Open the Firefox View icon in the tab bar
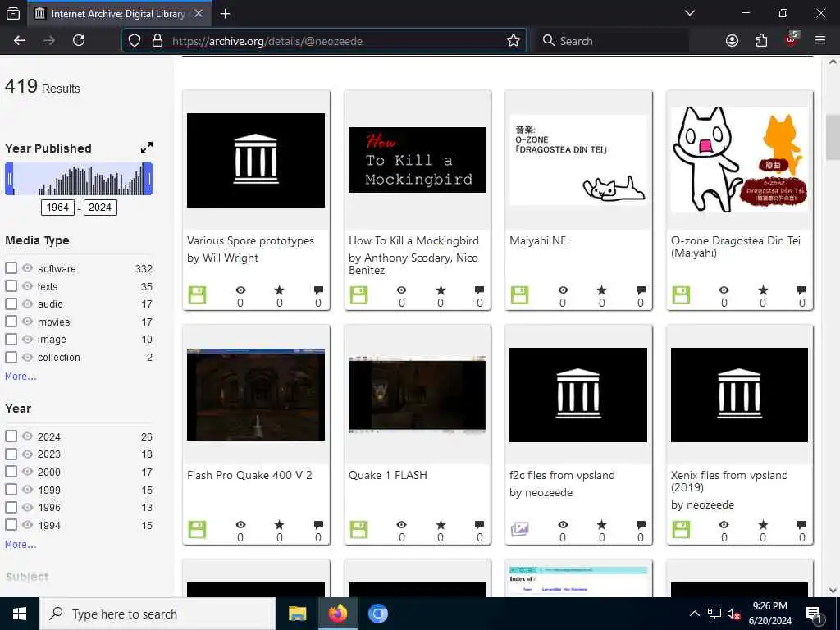The width and height of the screenshot is (840, 630). (13, 14)
